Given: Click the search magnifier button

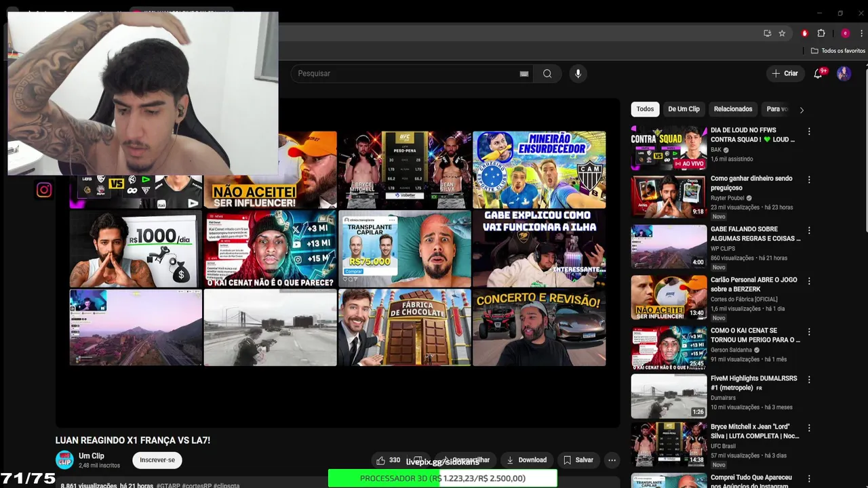Looking at the screenshot, I should pos(547,73).
